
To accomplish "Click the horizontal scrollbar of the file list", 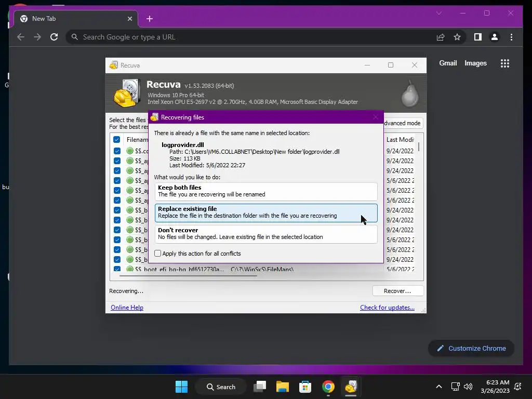I will pos(188,276).
